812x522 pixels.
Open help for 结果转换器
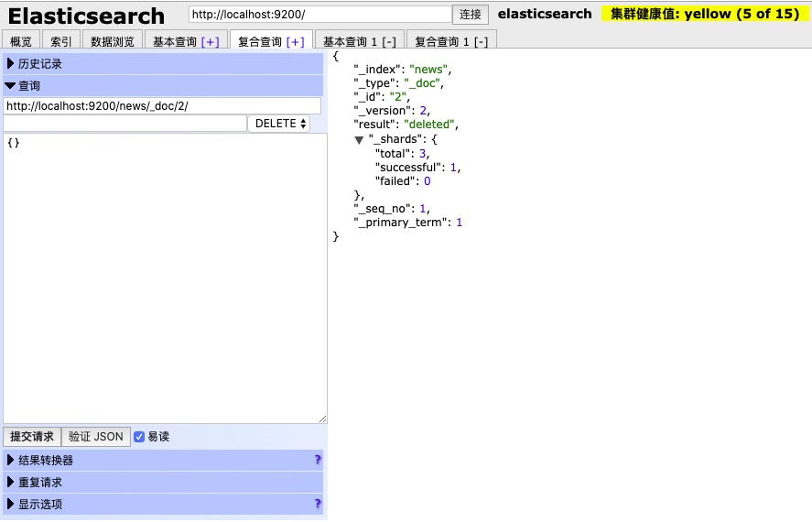pos(318,460)
